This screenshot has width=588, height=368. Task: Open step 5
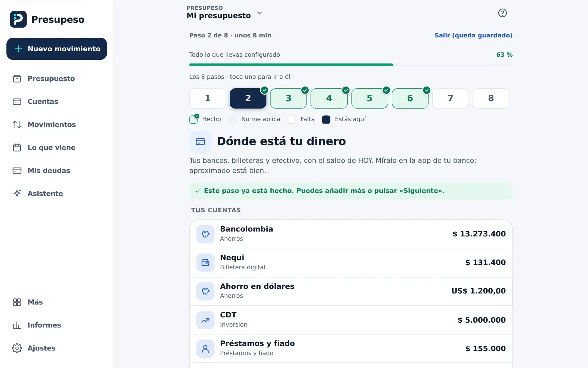point(370,98)
